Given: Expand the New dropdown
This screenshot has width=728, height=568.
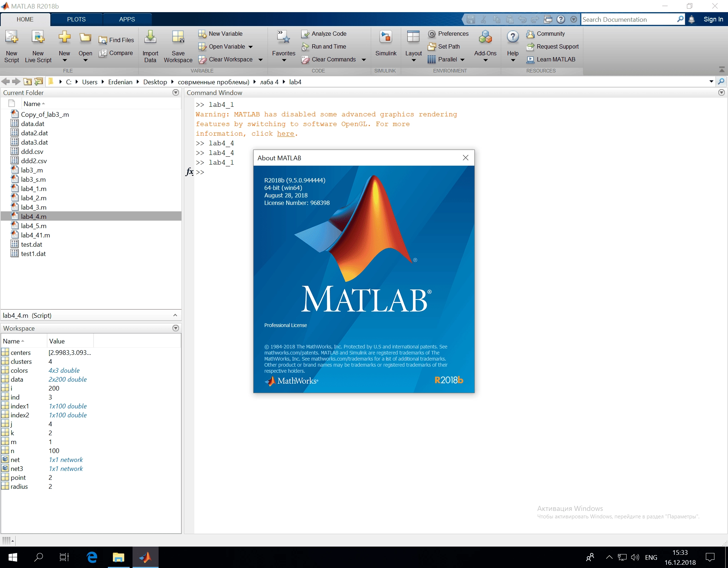Looking at the screenshot, I should [x=64, y=60].
